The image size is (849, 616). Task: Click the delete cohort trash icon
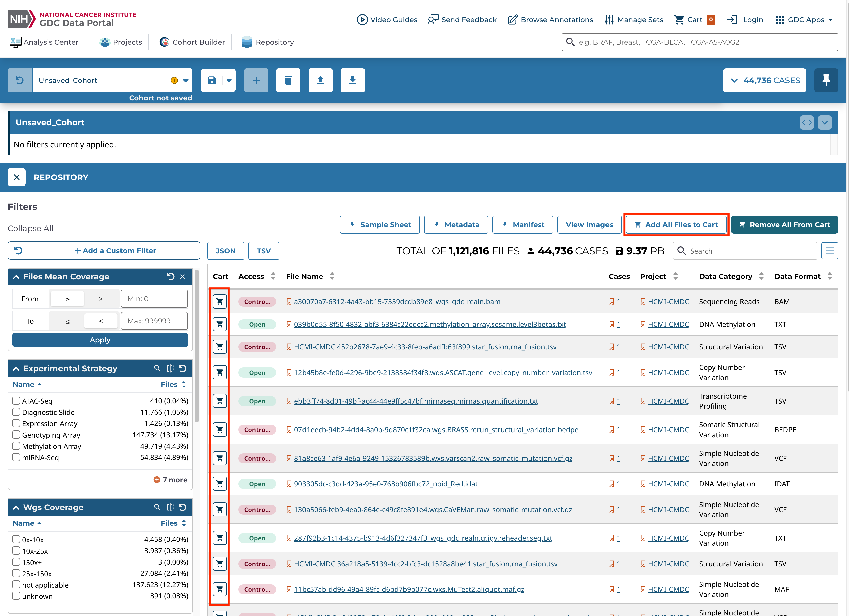(x=288, y=80)
